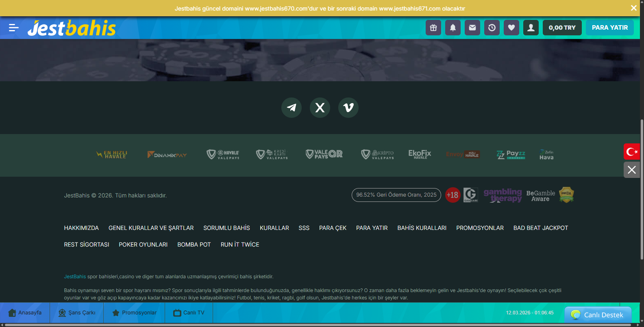Choose the EkoFix Havale logo
644x327 pixels.
[420, 154]
